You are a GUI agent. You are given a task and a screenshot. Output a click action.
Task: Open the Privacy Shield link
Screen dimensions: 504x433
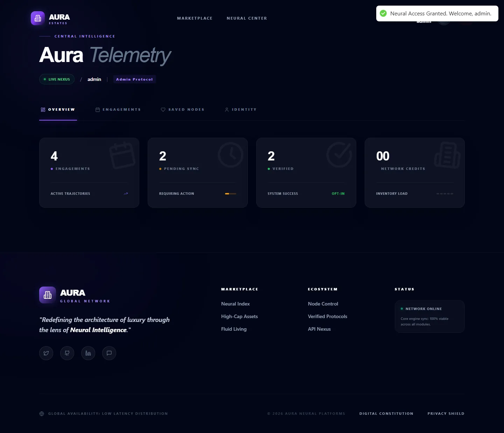coord(446,414)
